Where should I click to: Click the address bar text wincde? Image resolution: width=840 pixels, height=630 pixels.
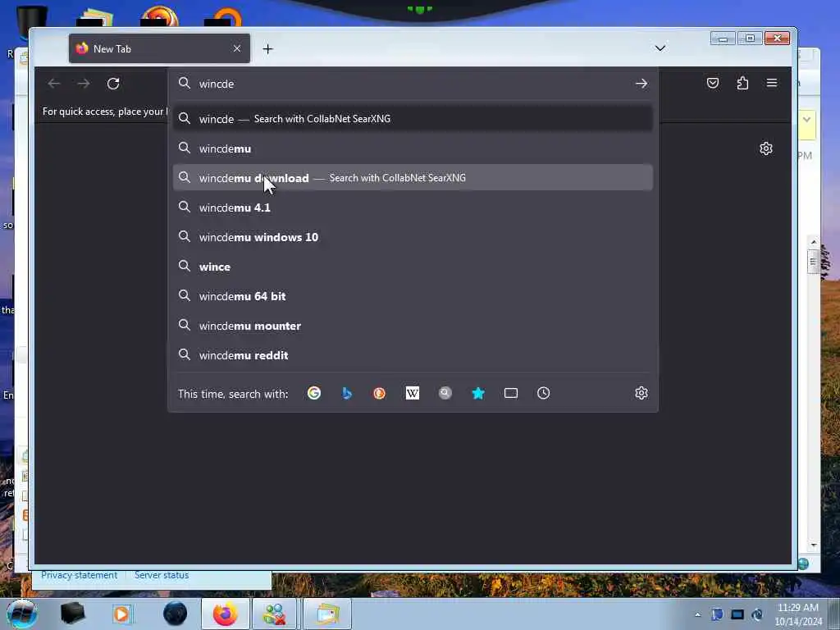click(x=217, y=84)
